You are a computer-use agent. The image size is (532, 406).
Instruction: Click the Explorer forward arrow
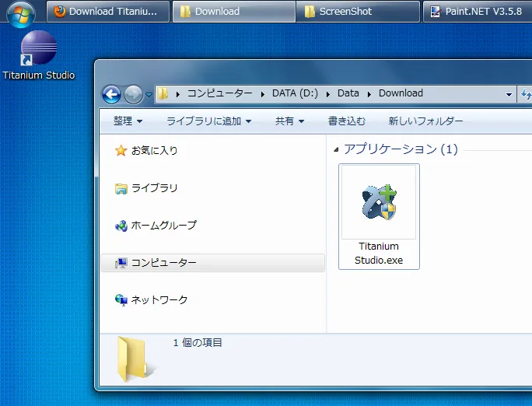point(133,94)
